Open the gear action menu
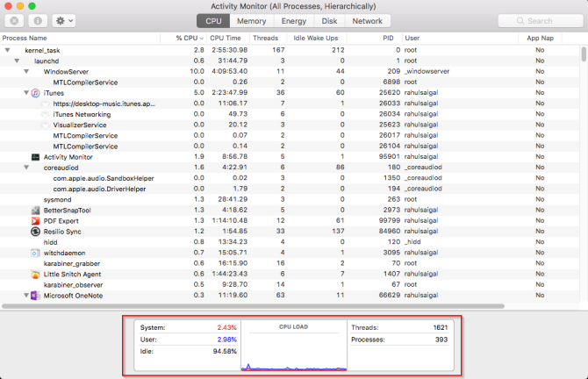 (x=64, y=21)
